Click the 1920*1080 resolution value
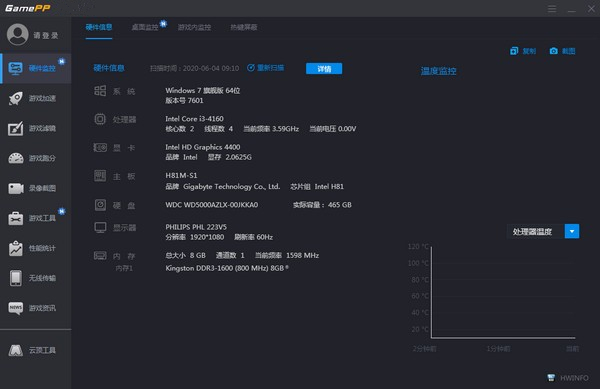600x389 pixels. tap(207, 237)
